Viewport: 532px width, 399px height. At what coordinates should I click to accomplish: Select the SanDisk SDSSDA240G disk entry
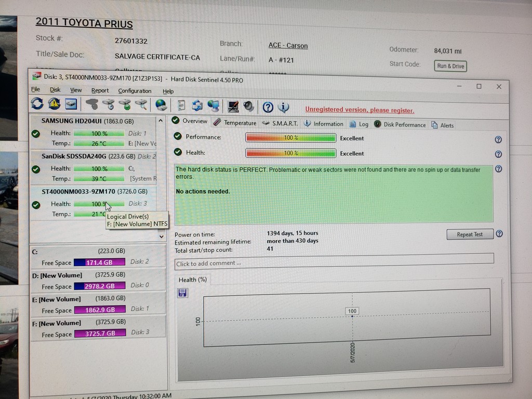(x=94, y=167)
